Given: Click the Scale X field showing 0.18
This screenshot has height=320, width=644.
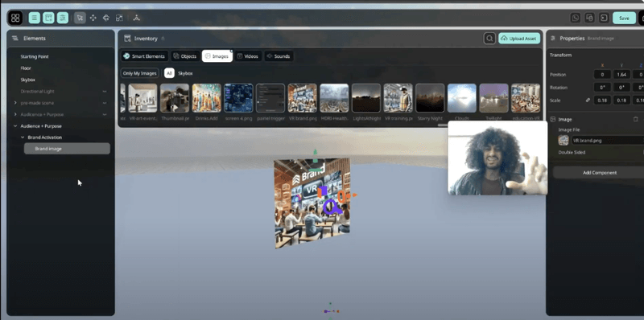Looking at the screenshot, I should tap(602, 101).
